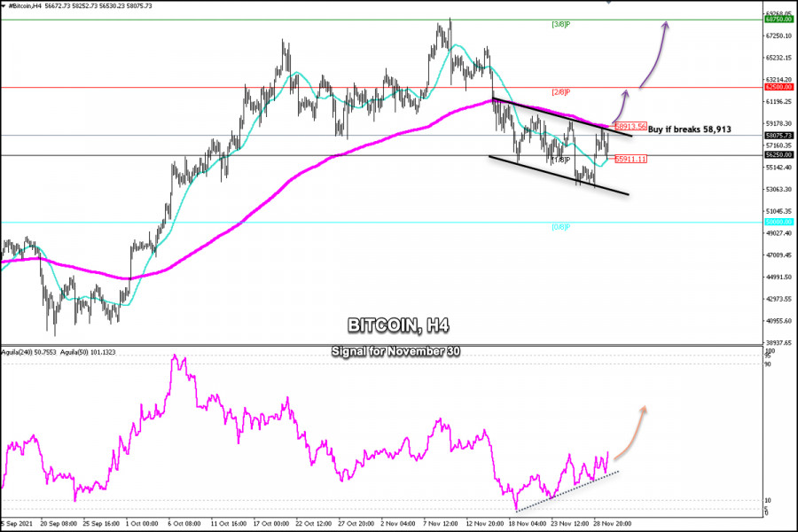798x532 pixels.
Task: Select the dotted trend line in the oscillator
Action: coord(567,490)
